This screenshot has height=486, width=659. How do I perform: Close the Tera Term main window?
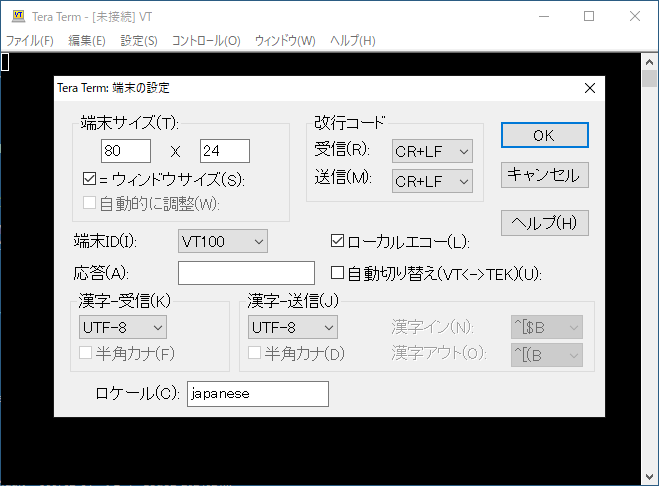coord(635,16)
